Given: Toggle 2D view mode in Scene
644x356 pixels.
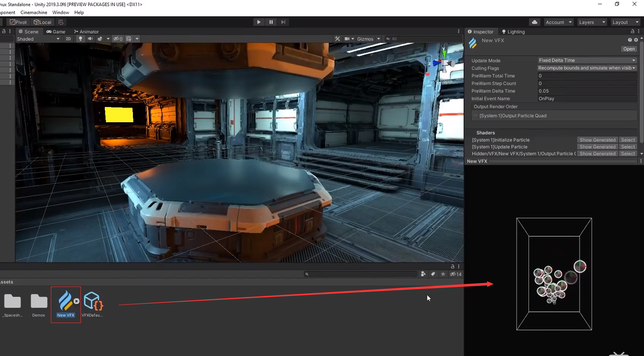Looking at the screenshot, I should point(68,39).
